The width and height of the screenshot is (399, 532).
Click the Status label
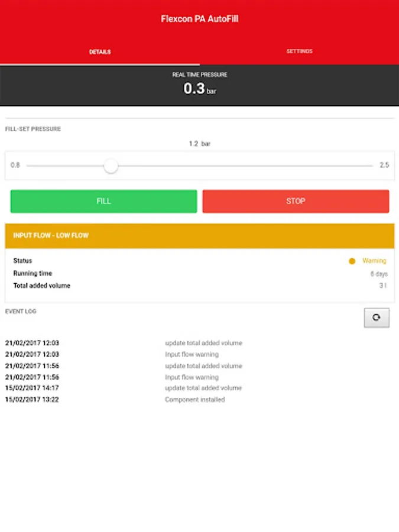pyautogui.click(x=22, y=261)
